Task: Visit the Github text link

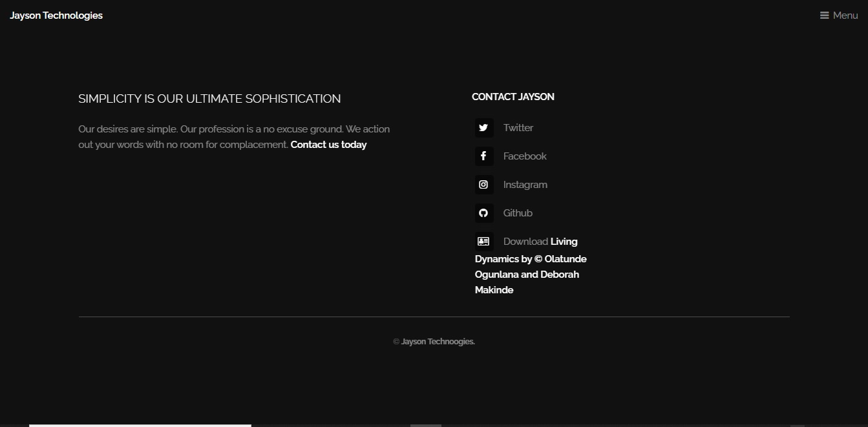Action: [518, 213]
